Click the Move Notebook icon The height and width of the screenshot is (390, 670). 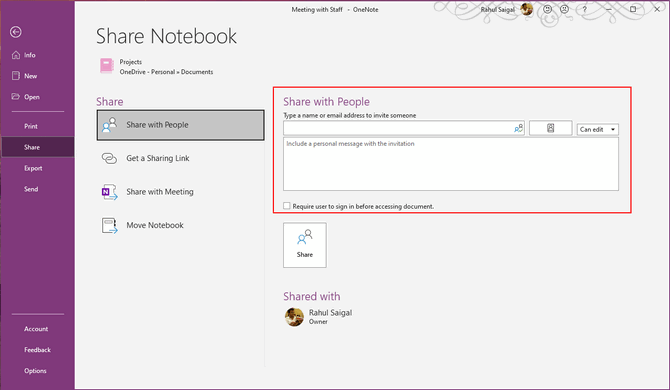(109, 226)
